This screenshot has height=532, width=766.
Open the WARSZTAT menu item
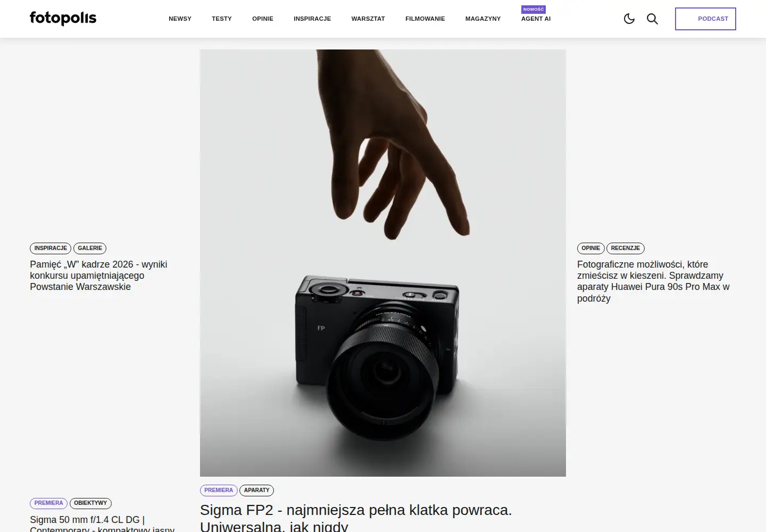368,19
